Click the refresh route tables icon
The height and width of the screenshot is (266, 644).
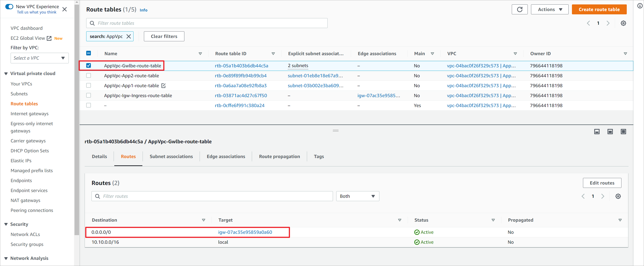[520, 9]
